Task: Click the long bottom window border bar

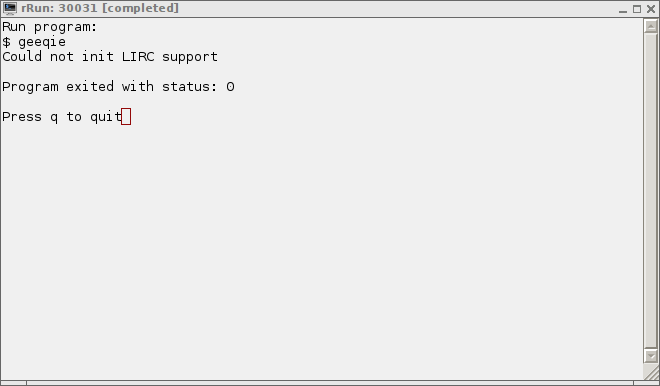Action: (x=330, y=383)
